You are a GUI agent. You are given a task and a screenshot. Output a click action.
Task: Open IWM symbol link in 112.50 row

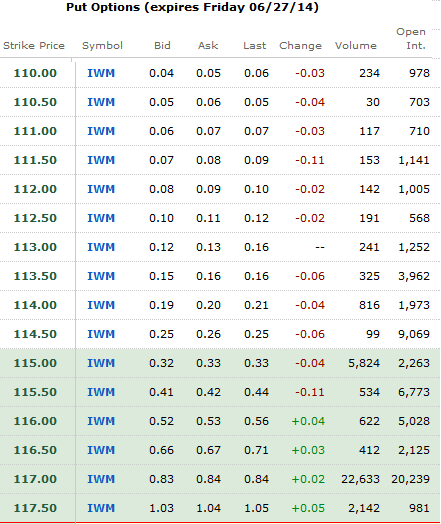101,218
